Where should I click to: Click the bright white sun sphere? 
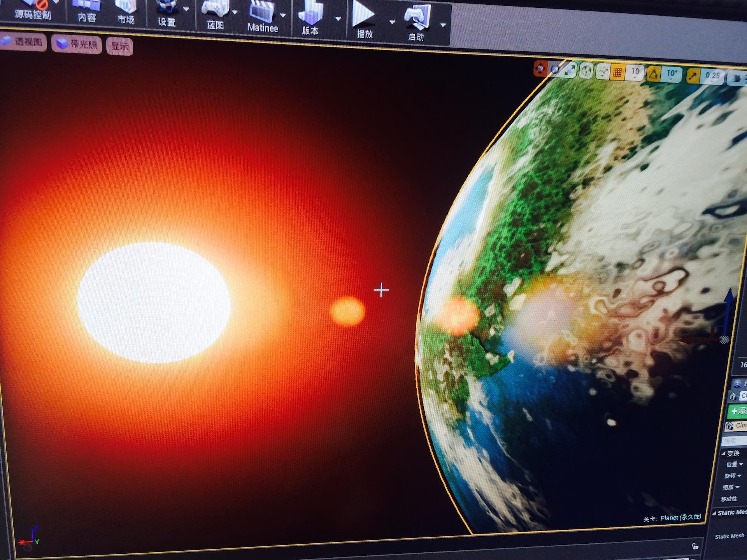pyautogui.click(x=154, y=302)
